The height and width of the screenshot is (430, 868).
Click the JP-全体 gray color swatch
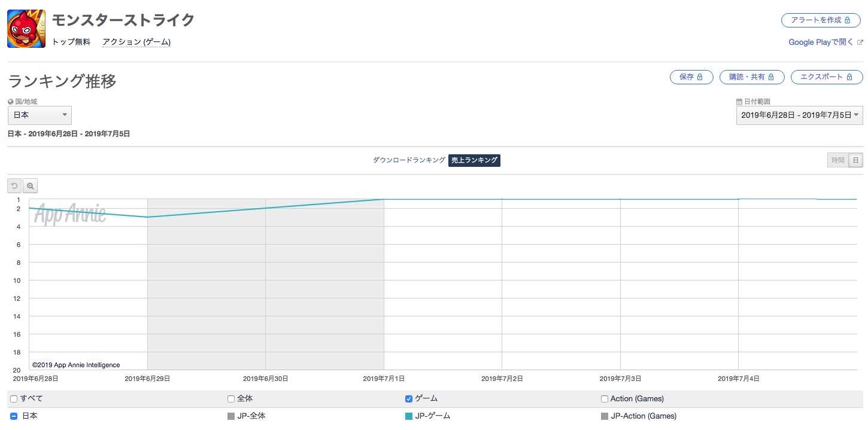[231, 416]
